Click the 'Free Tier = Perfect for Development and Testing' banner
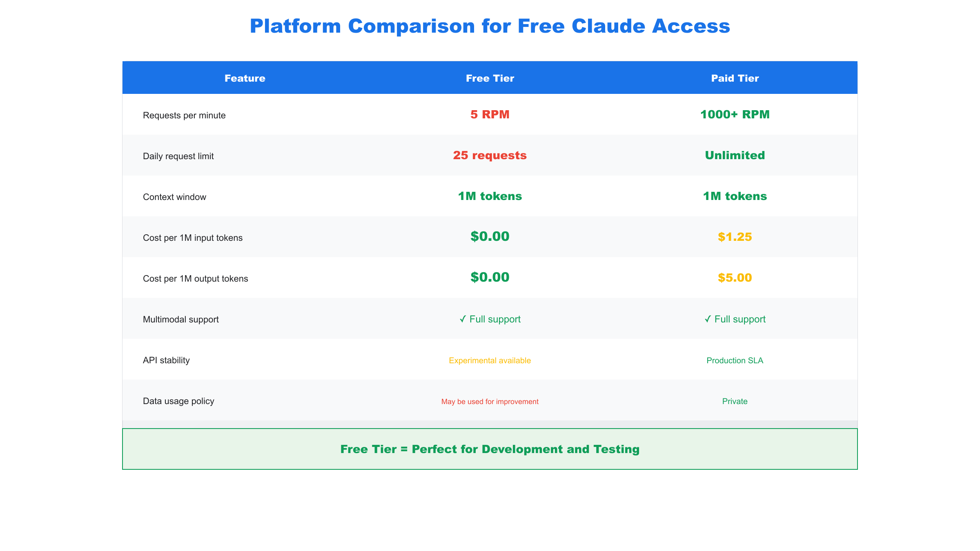 [x=490, y=449]
